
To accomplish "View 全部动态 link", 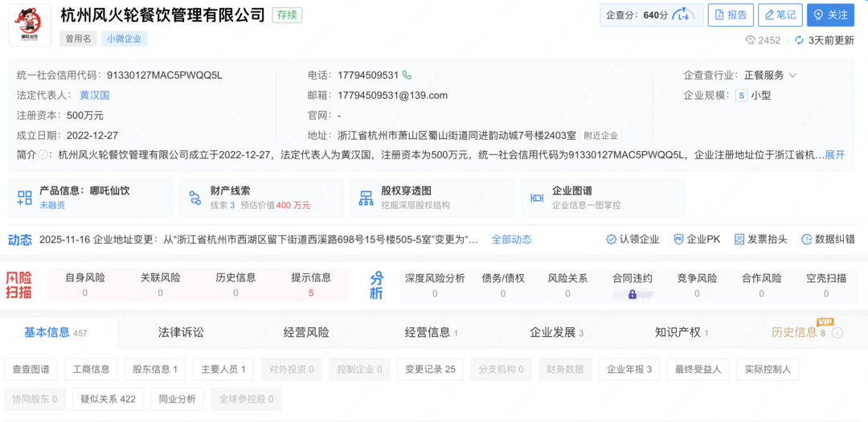I will pyautogui.click(x=511, y=240).
